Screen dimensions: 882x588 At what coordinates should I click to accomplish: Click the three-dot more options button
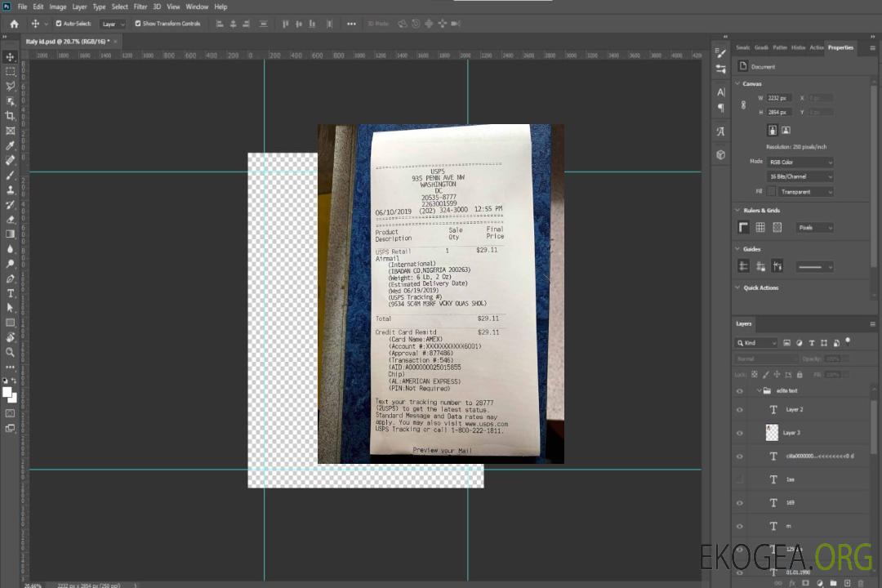tap(351, 24)
